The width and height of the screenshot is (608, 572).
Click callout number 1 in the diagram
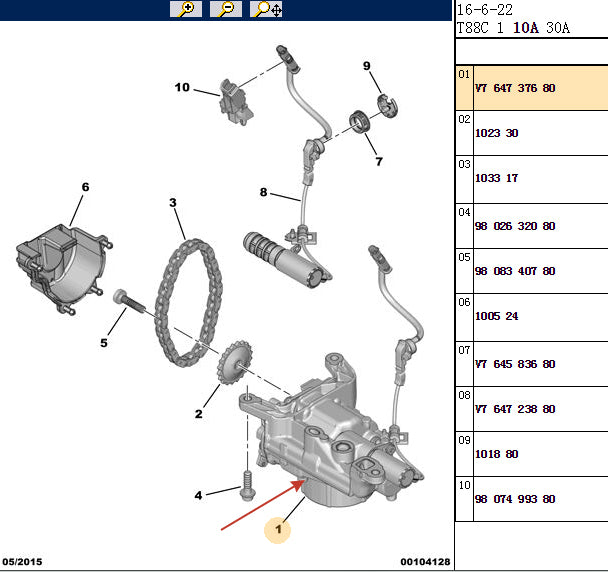click(278, 530)
